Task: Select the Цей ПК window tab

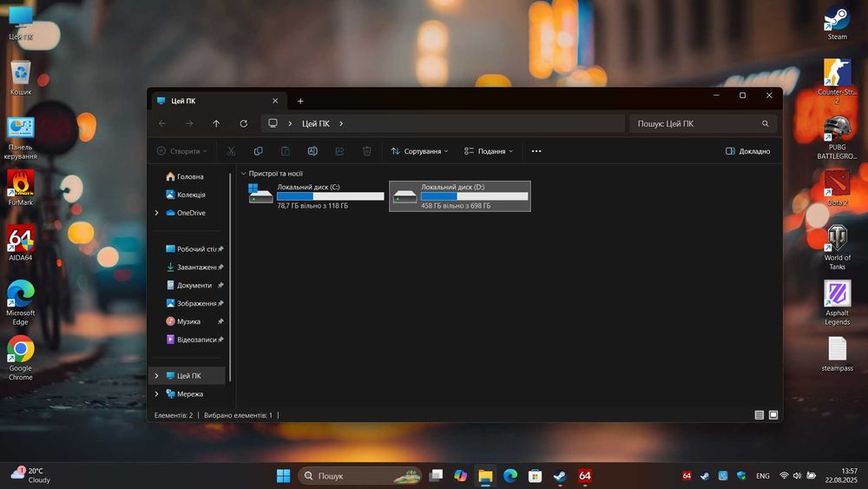Action: pyautogui.click(x=219, y=101)
